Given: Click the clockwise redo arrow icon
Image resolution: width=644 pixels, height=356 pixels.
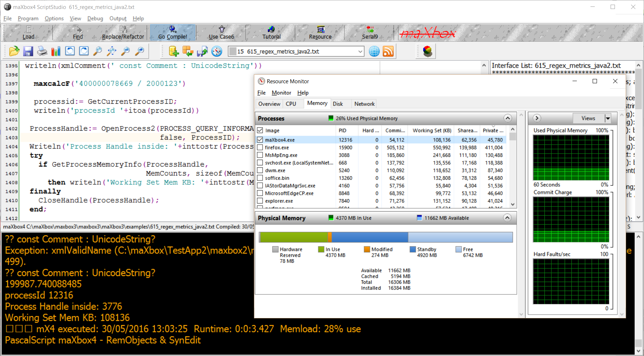Looking at the screenshot, I should point(84,51).
